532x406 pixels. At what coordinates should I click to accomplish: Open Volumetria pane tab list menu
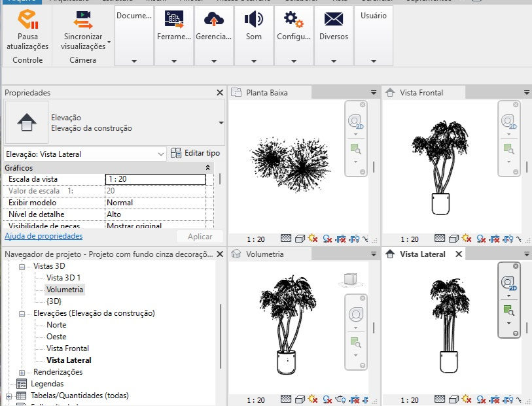click(374, 254)
